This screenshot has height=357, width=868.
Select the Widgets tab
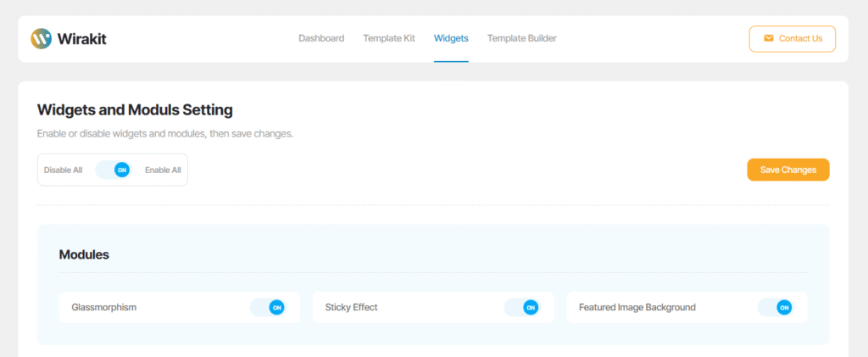pyautogui.click(x=451, y=38)
